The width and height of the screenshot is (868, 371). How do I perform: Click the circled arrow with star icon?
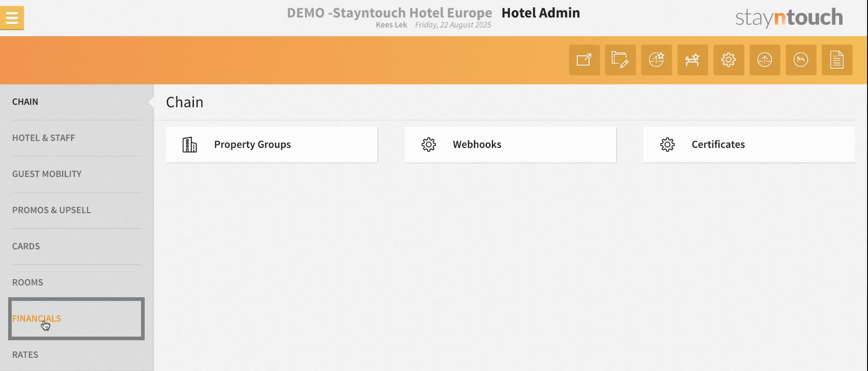click(656, 60)
